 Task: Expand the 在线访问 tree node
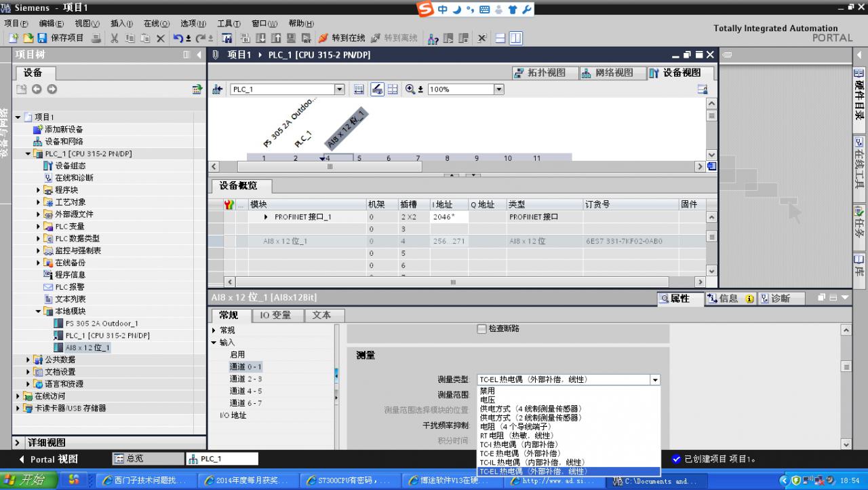[18, 396]
